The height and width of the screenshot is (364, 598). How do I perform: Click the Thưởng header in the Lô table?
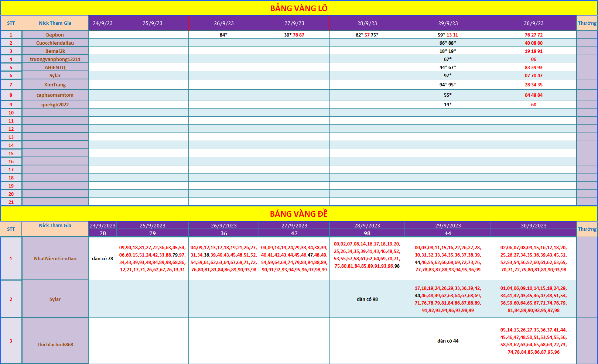click(587, 23)
